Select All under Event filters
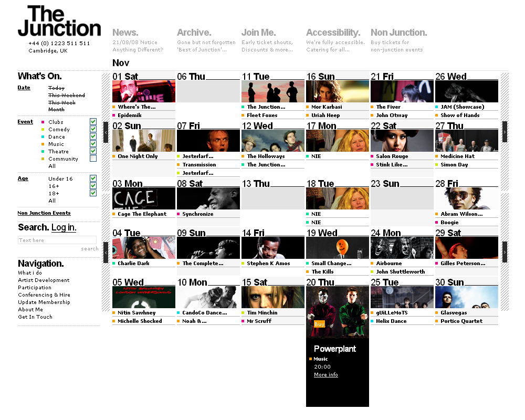The width and height of the screenshot is (525, 420). click(52, 166)
